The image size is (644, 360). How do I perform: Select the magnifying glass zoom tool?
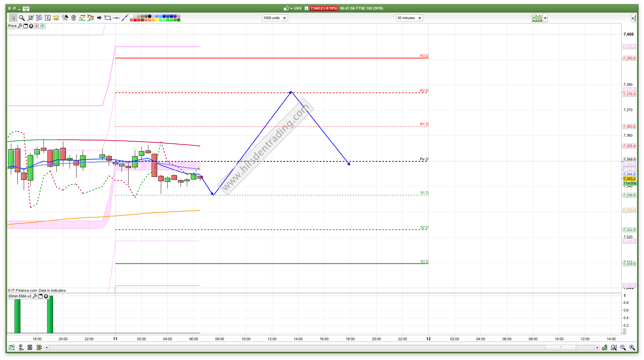click(x=22, y=18)
